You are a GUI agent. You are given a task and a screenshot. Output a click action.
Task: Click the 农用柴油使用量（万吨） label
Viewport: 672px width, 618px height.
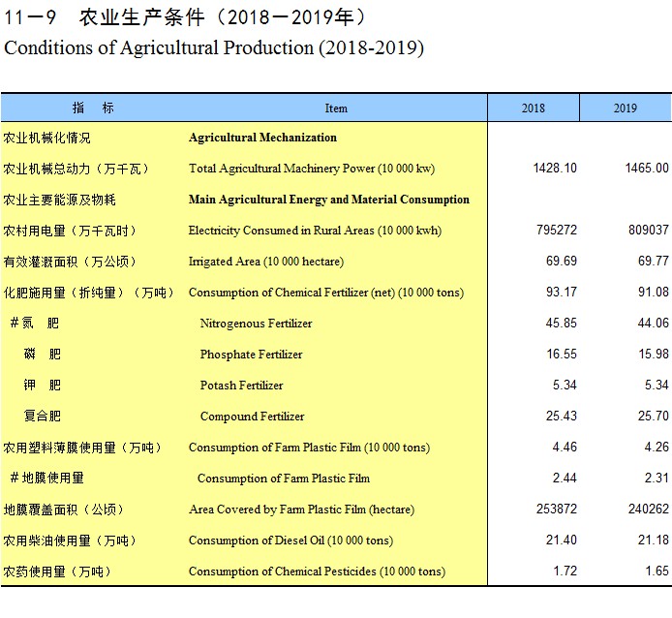point(70,541)
